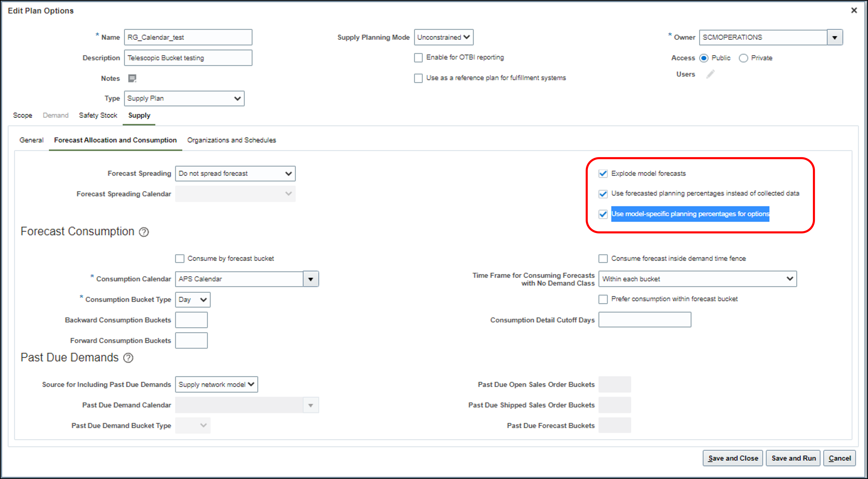Click the Users edit pencil icon
The image size is (868, 479).
tap(710, 74)
